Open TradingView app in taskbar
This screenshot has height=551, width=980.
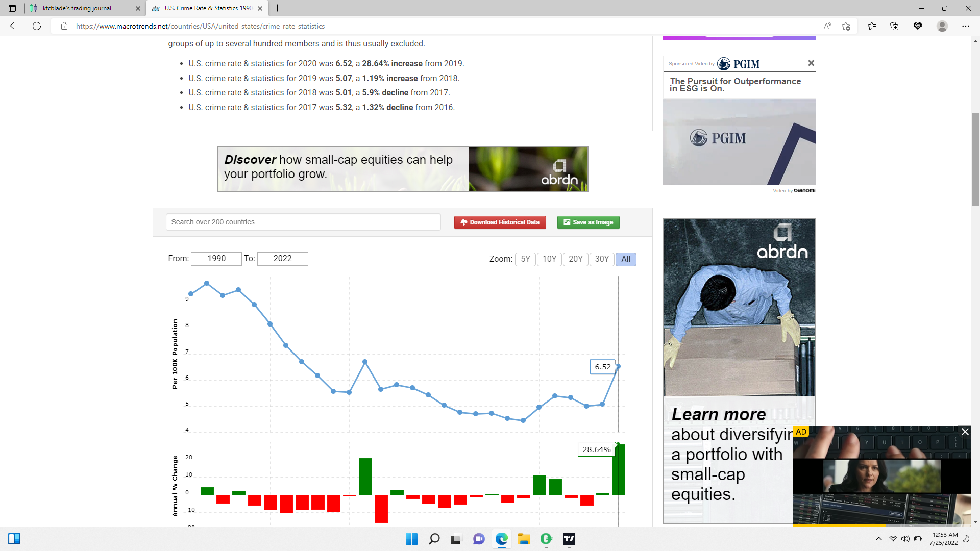pyautogui.click(x=569, y=539)
